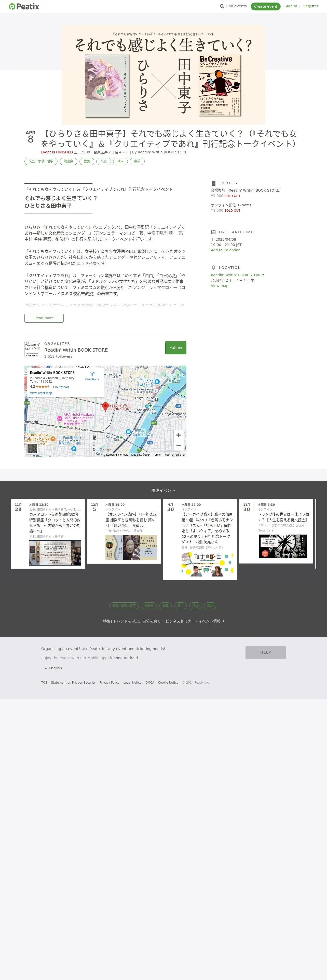This screenshot has width=327, height=980.
Task: Click Report a map error
Action: [174, 455]
